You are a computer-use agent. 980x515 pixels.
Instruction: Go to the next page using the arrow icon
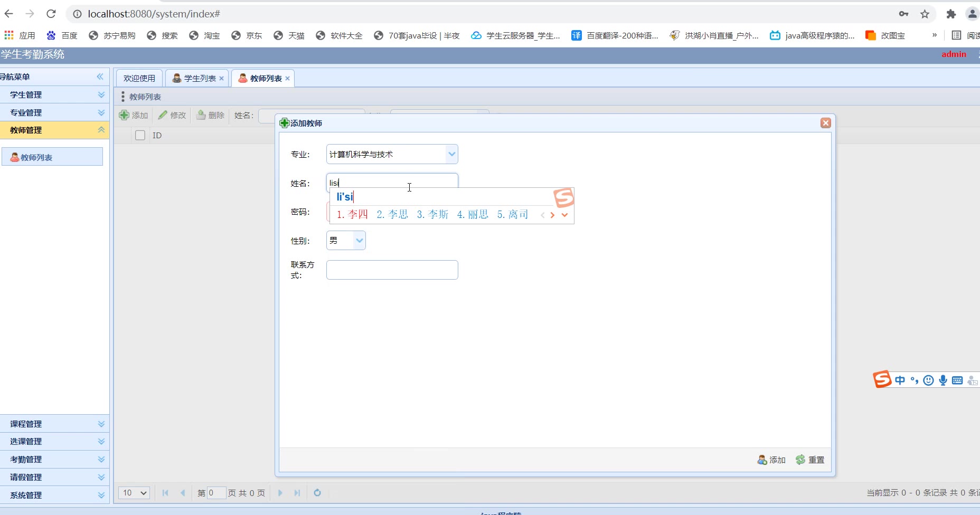pyautogui.click(x=280, y=493)
